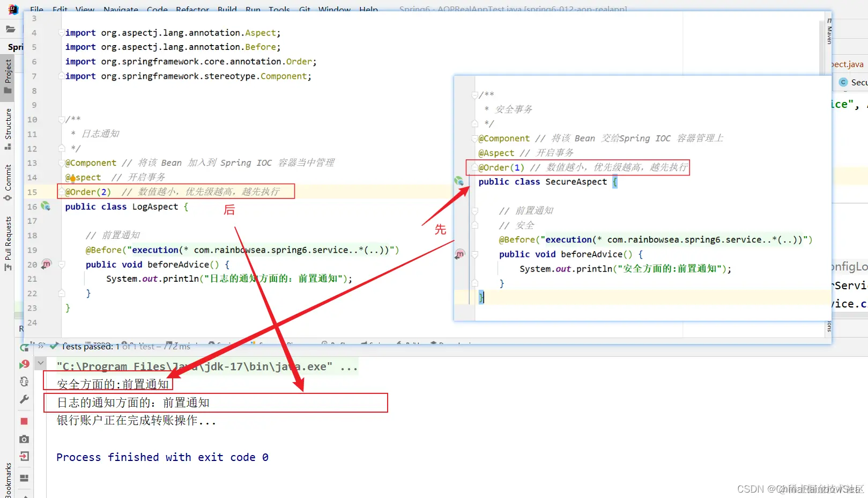Image resolution: width=868 pixels, height=498 pixels.
Task: Open the Build menu
Action: (x=227, y=10)
